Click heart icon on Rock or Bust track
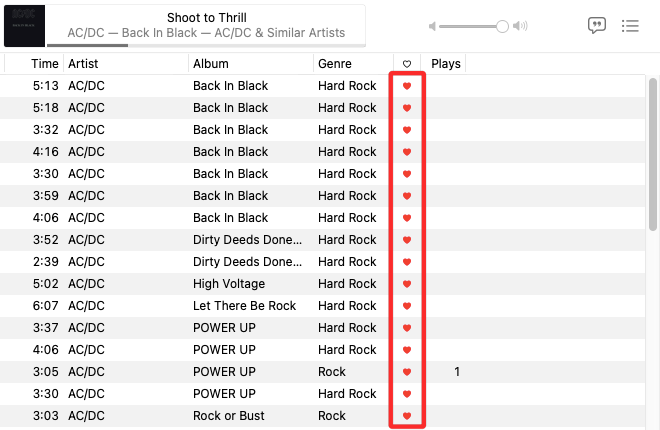Image resolution: width=660 pixels, height=430 pixels. click(407, 416)
